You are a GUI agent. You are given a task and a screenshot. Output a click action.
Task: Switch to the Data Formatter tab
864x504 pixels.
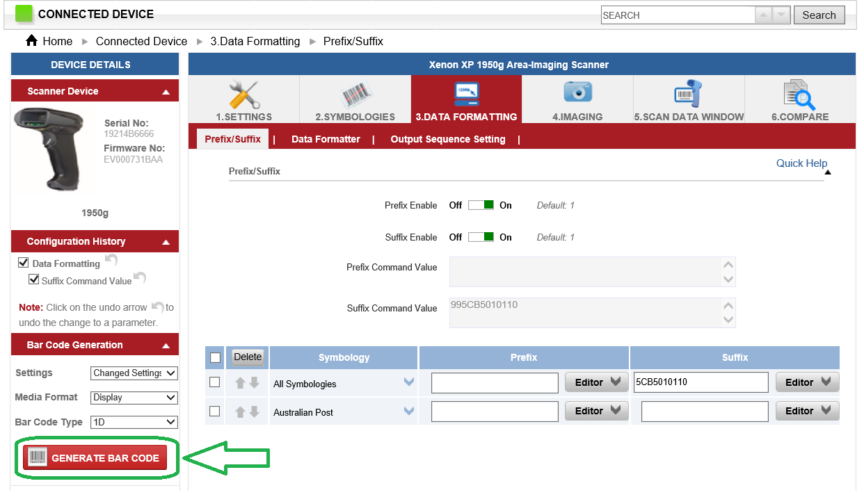pos(326,139)
